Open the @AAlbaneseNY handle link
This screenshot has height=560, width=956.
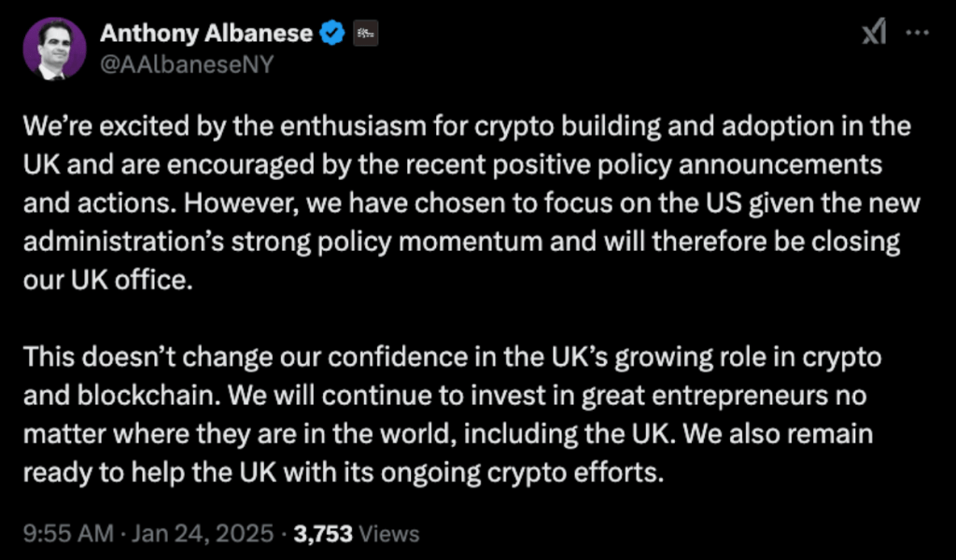187,63
